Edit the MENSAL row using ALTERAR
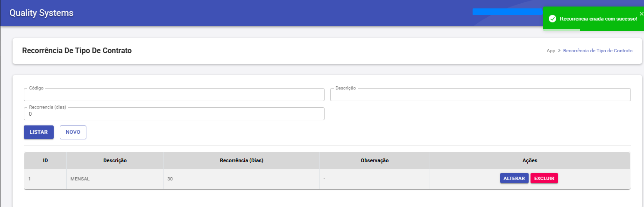 coord(514,179)
